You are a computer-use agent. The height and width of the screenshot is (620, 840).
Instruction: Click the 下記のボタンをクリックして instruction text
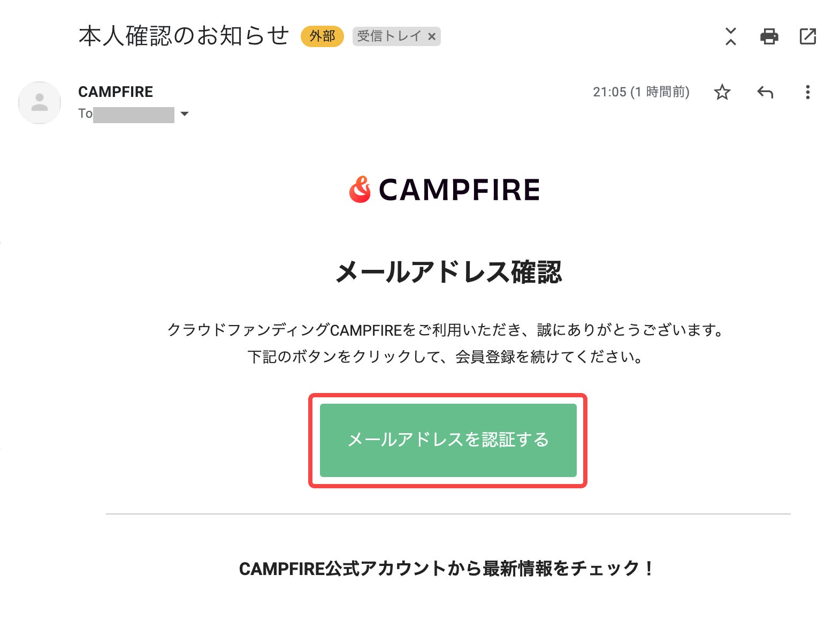tap(447, 357)
